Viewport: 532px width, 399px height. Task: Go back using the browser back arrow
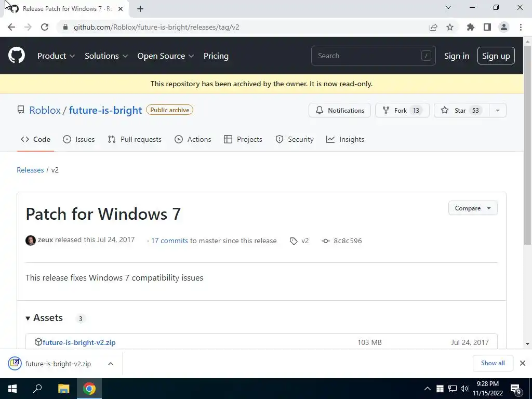[11, 27]
